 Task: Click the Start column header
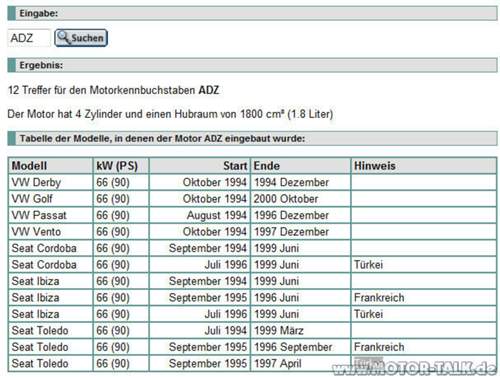(x=200, y=166)
